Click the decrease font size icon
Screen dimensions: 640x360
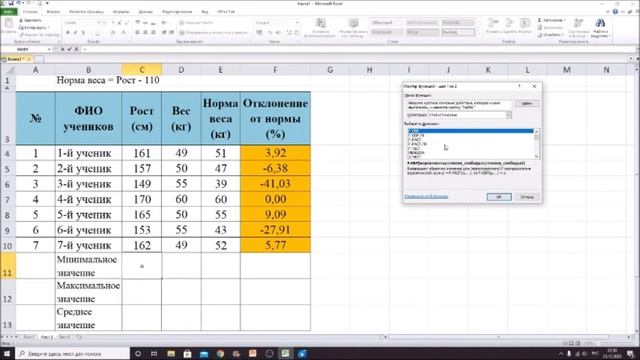click(126, 23)
